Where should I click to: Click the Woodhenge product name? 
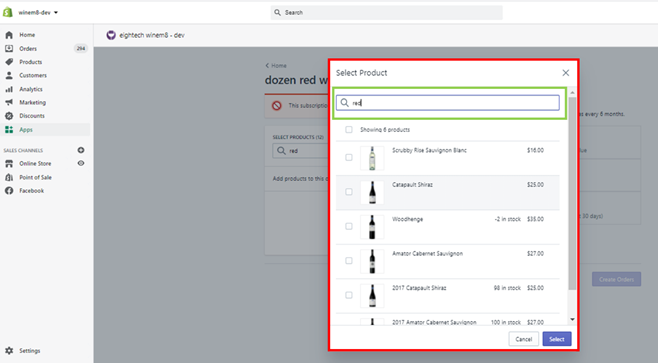point(407,219)
